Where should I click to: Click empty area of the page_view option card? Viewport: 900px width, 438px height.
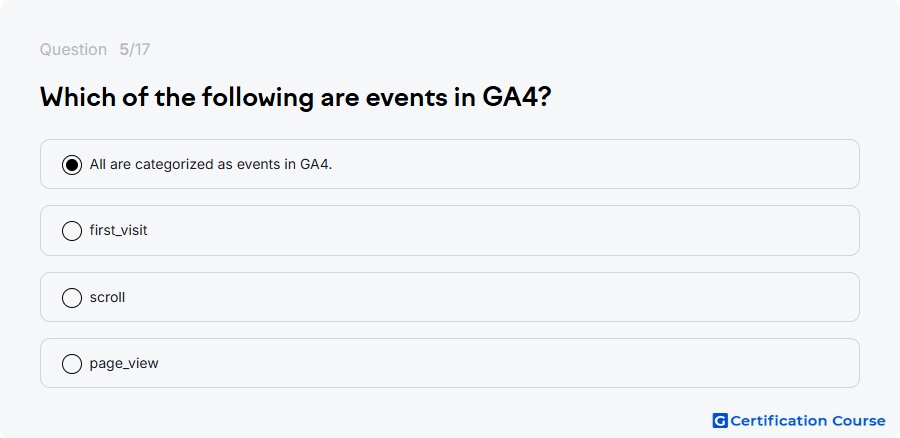pos(505,363)
